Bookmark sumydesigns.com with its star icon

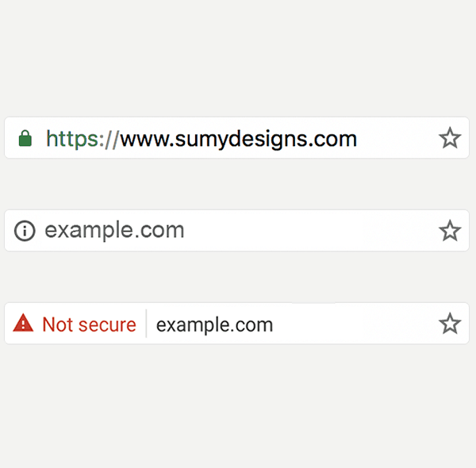[450, 138]
